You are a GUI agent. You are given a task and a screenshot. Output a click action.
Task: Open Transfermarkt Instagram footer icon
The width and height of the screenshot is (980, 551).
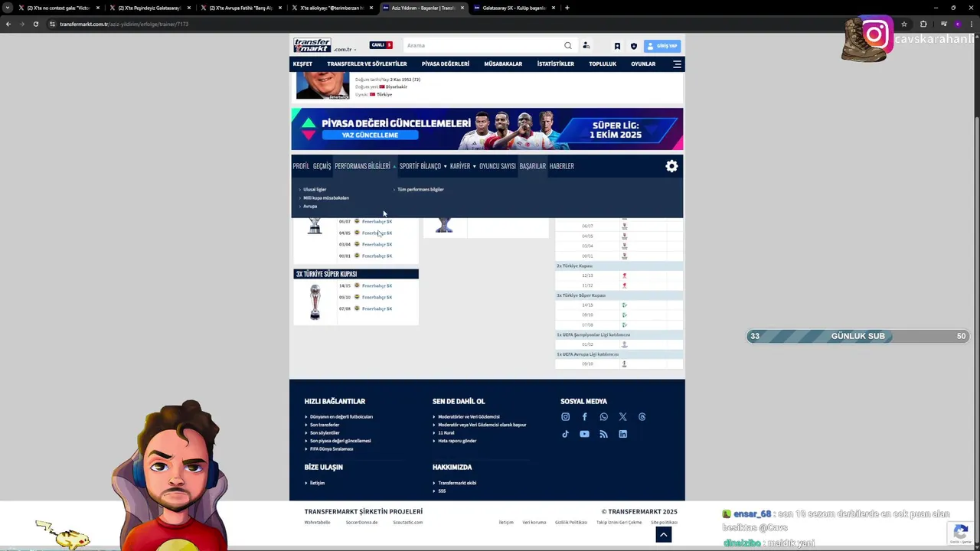click(x=565, y=417)
